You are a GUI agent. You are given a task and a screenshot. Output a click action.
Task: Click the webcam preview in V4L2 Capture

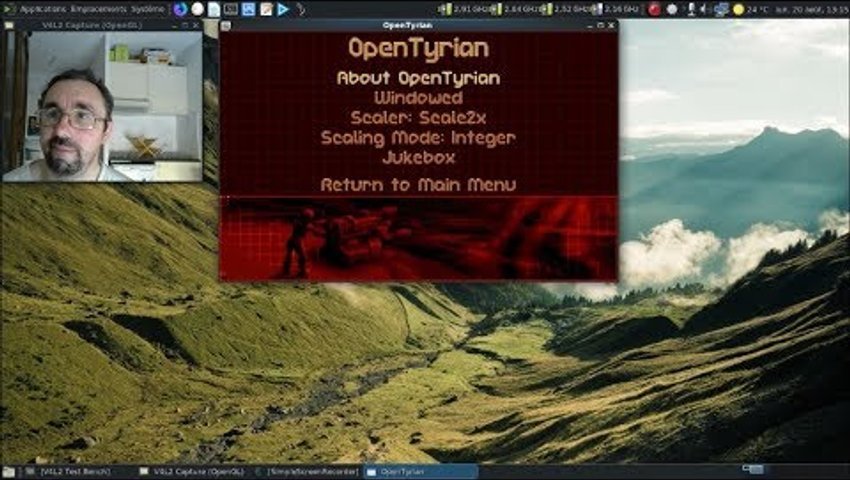pos(102,106)
